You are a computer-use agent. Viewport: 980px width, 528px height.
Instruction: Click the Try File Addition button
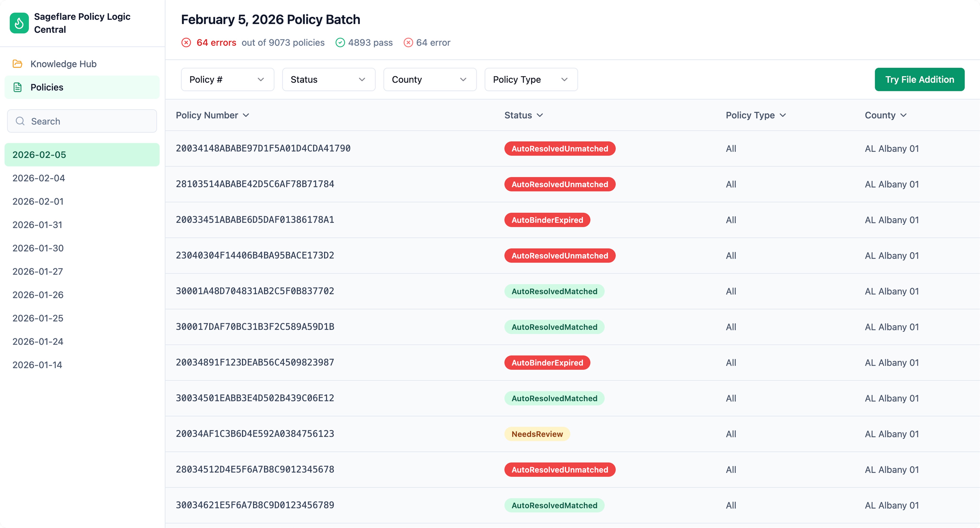click(x=919, y=79)
